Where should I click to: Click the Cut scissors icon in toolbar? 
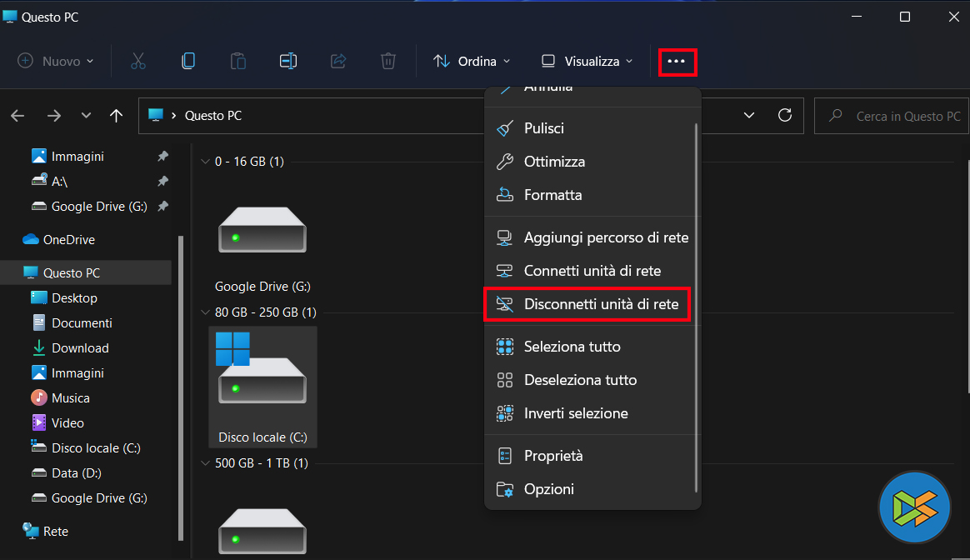(138, 61)
